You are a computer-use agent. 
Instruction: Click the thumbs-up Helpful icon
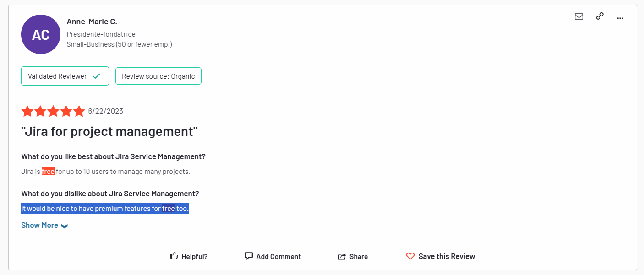pyautogui.click(x=174, y=256)
